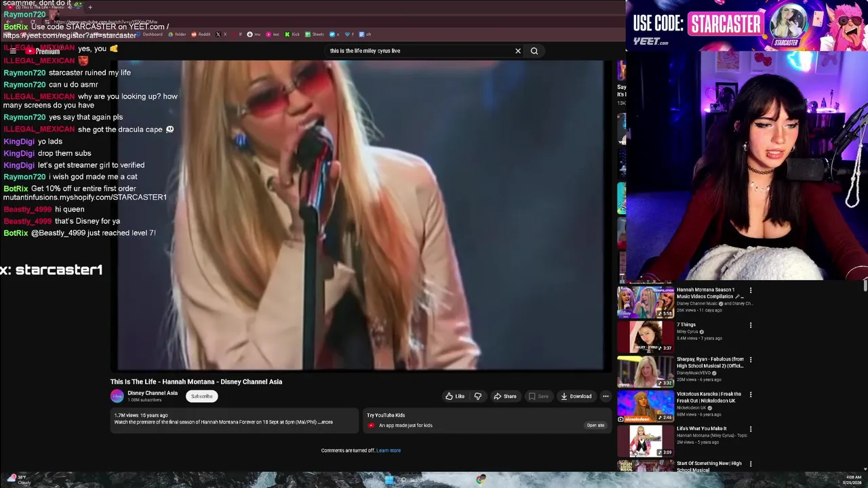Viewport: 868px width, 488px height.
Task: Click Try YouTube Kids heading
Action: point(386,415)
